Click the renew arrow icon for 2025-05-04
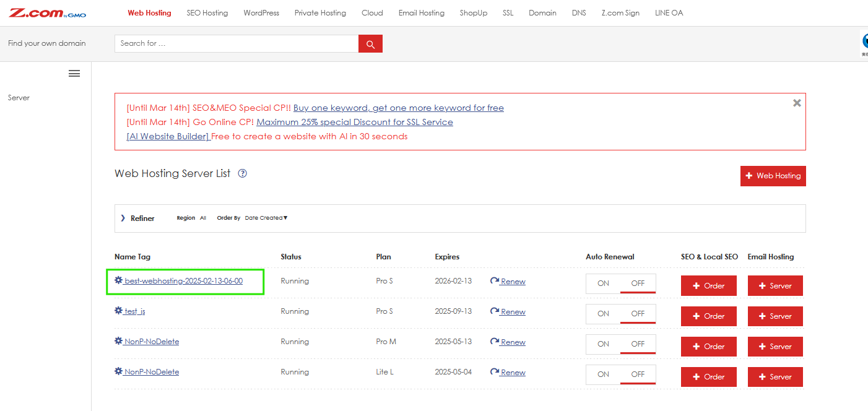The height and width of the screenshot is (411, 868). click(x=495, y=372)
